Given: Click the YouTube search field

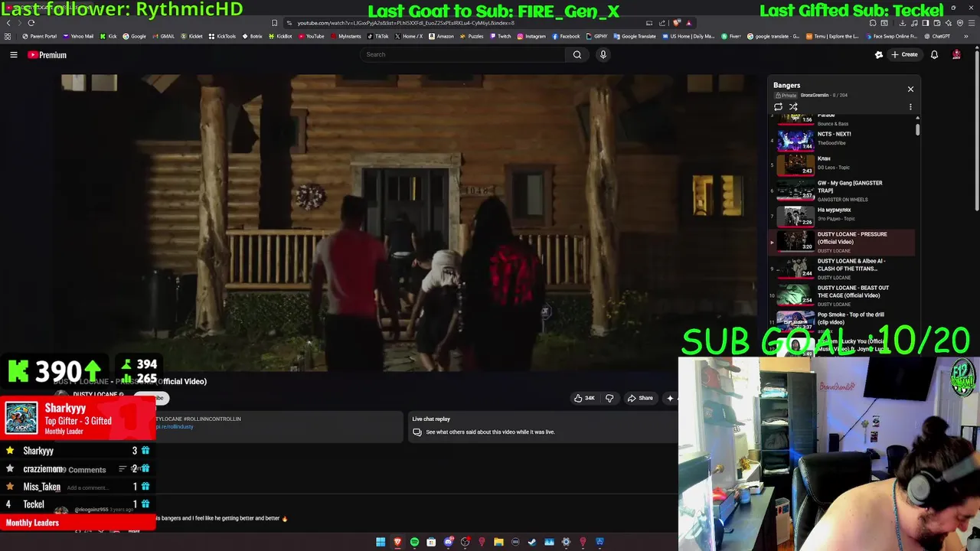Looking at the screenshot, I should tap(462, 54).
